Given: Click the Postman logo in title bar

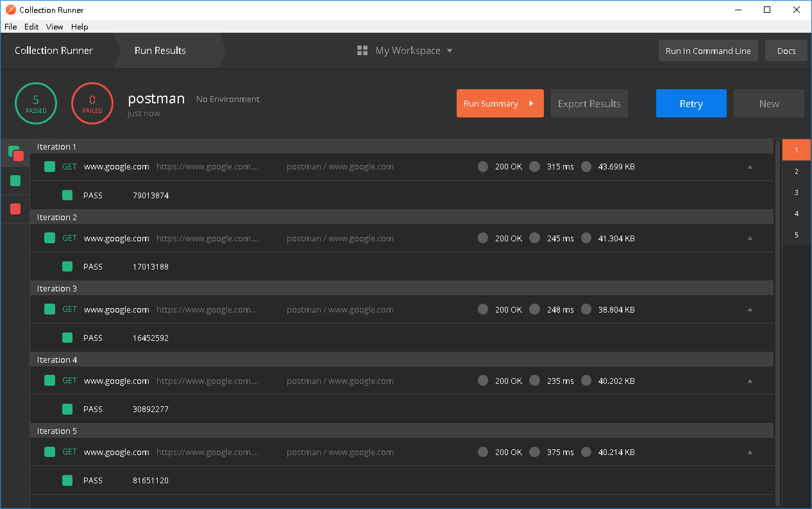Looking at the screenshot, I should coord(10,10).
